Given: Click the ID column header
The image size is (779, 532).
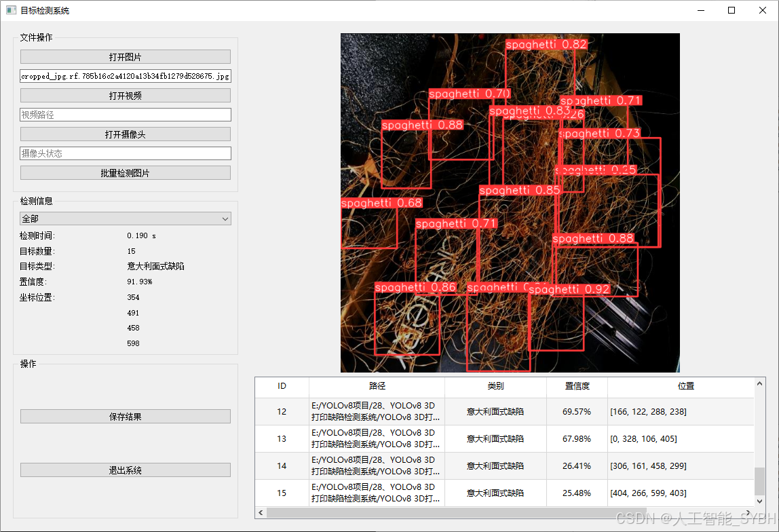Looking at the screenshot, I should point(282,386).
